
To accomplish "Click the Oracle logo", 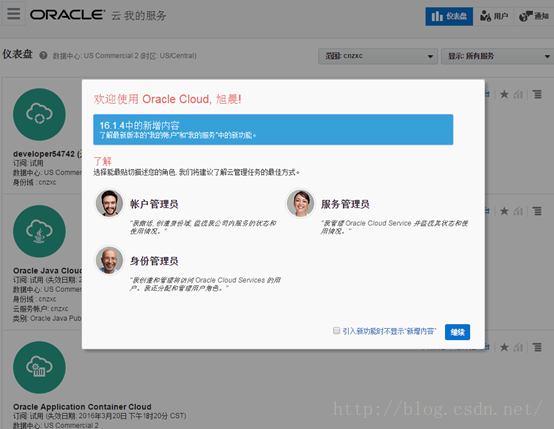I will coord(67,14).
